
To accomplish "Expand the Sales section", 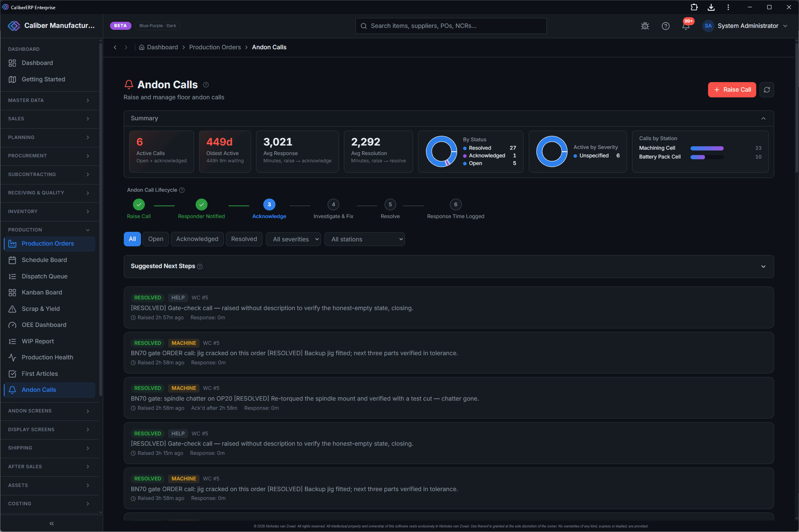I will [49, 119].
